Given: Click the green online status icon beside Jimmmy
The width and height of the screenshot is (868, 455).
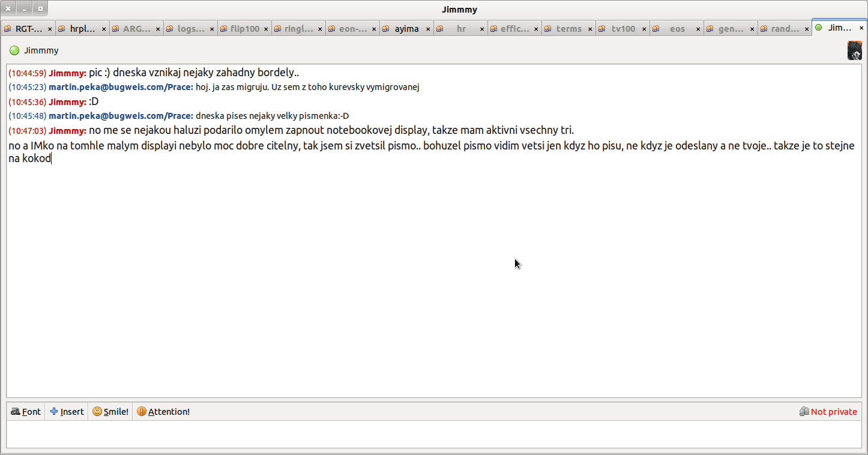Looking at the screenshot, I should (14, 50).
